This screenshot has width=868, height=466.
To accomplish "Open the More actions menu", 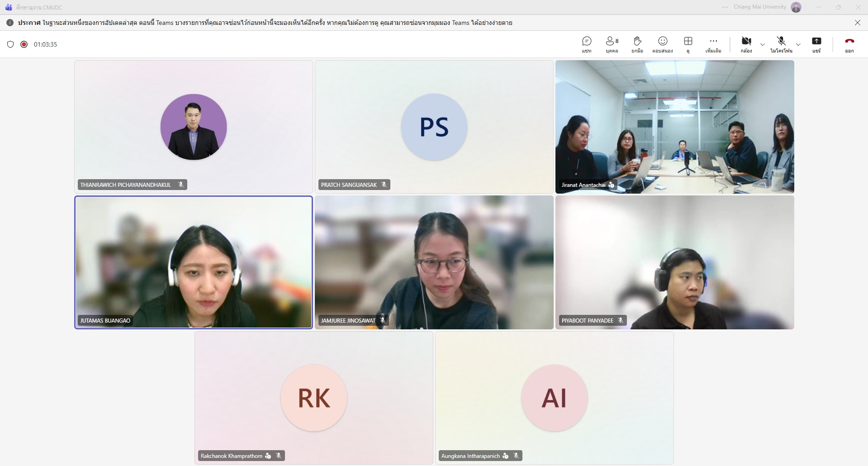I will tap(713, 44).
